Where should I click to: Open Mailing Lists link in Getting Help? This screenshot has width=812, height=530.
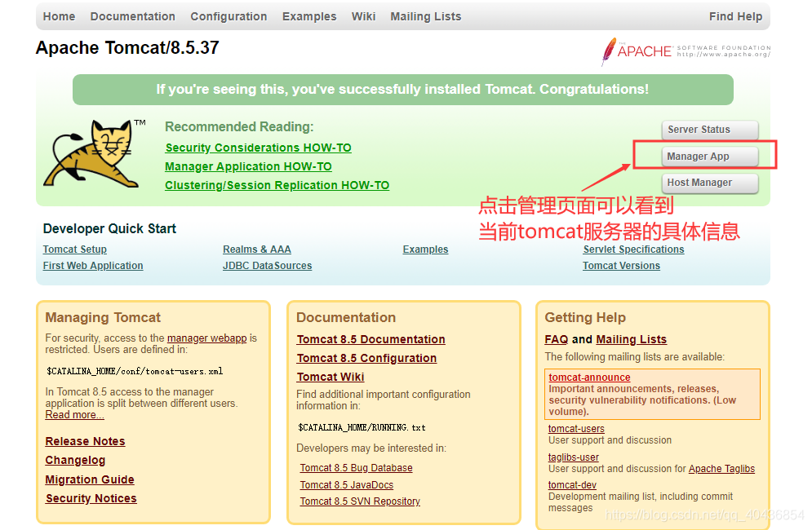click(x=632, y=339)
